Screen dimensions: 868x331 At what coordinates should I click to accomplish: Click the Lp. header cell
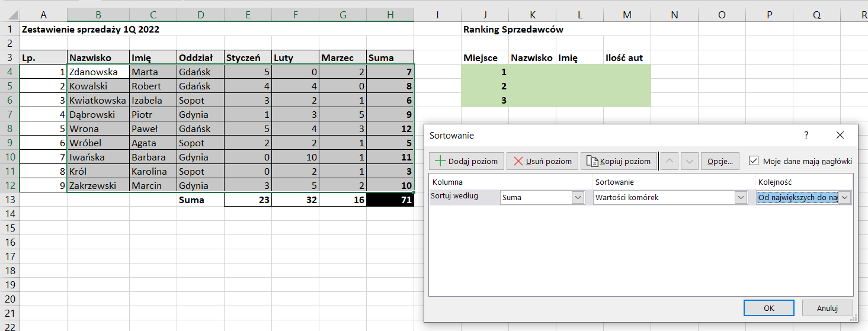(44, 57)
